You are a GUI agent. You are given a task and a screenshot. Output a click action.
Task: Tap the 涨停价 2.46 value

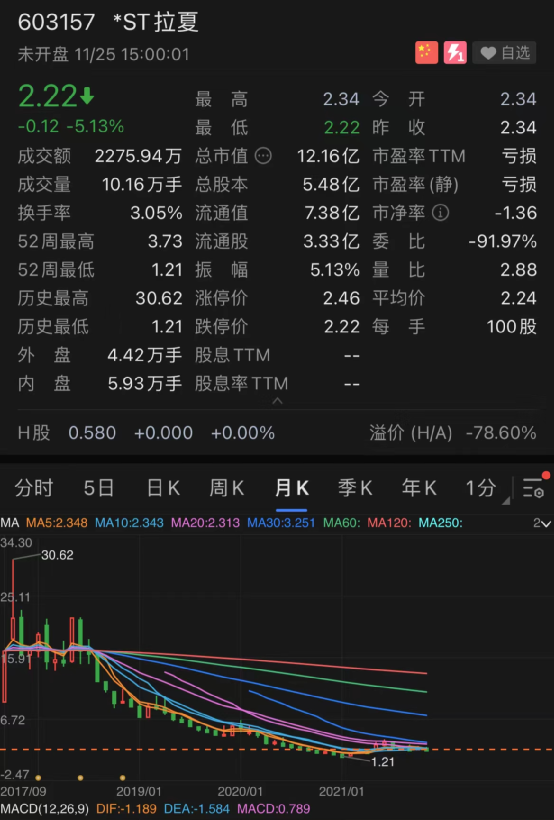point(342,298)
